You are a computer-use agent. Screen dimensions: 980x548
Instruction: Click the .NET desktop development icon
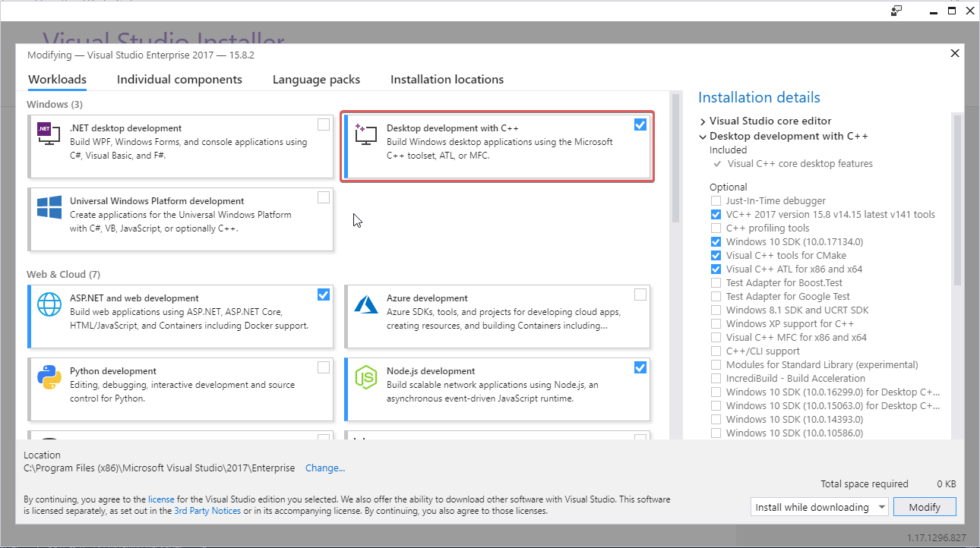(x=49, y=133)
